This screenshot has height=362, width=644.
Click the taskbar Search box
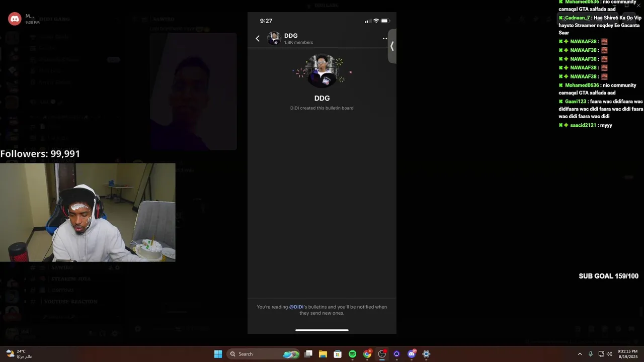[263, 354]
